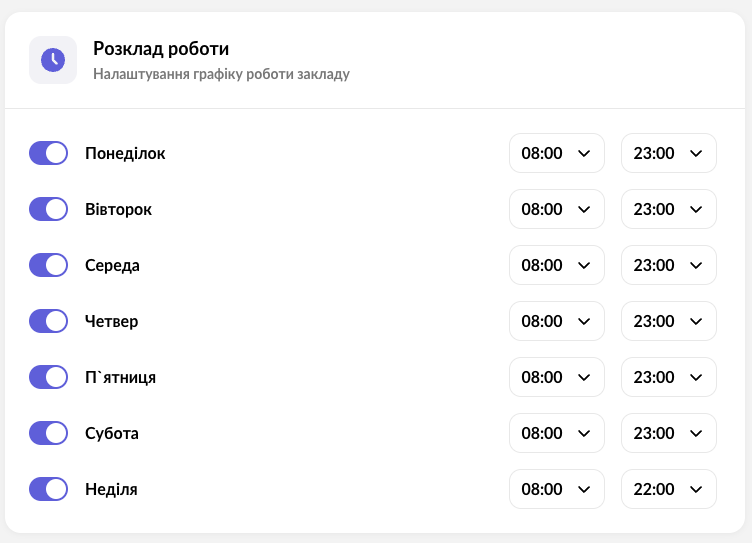The image size is (752, 543).
Task: Turn off the Вівторок schedule switch
Action: [x=48, y=210]
